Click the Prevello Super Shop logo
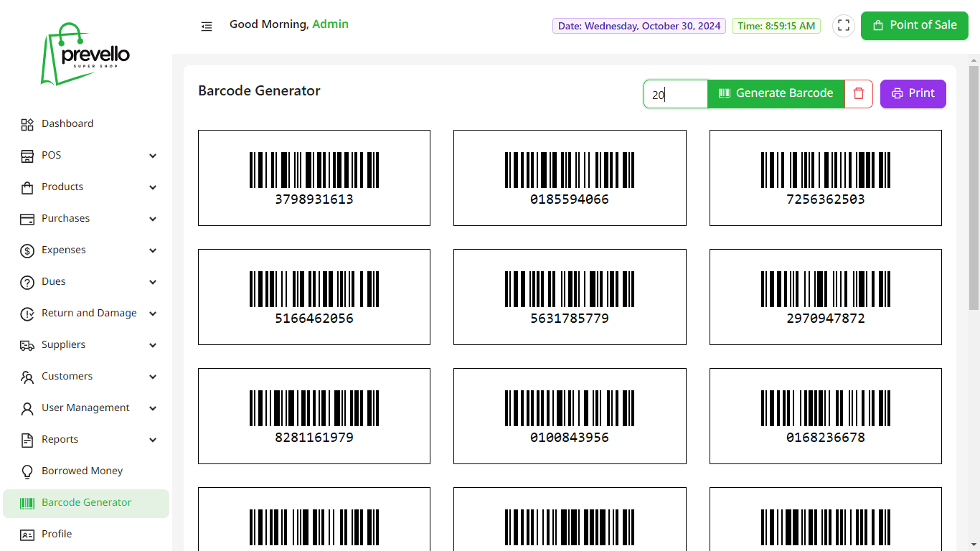This screenshot has width=980, height=551. tap(86, 53)
